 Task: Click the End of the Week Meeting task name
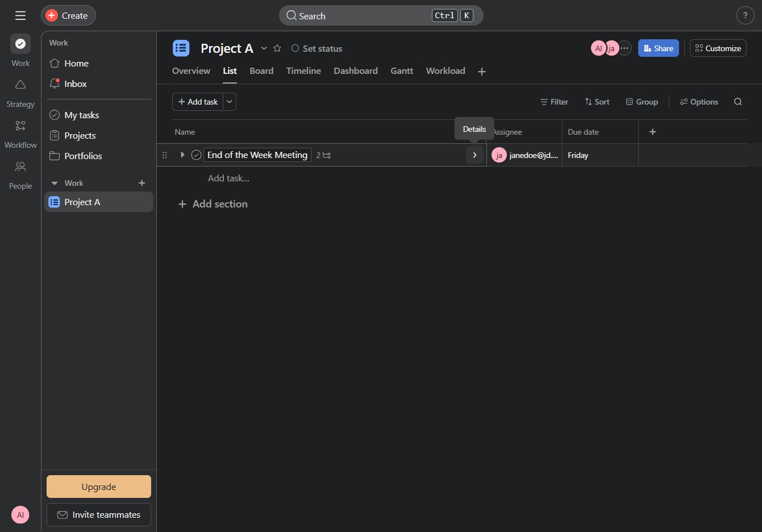coord(257,155)
